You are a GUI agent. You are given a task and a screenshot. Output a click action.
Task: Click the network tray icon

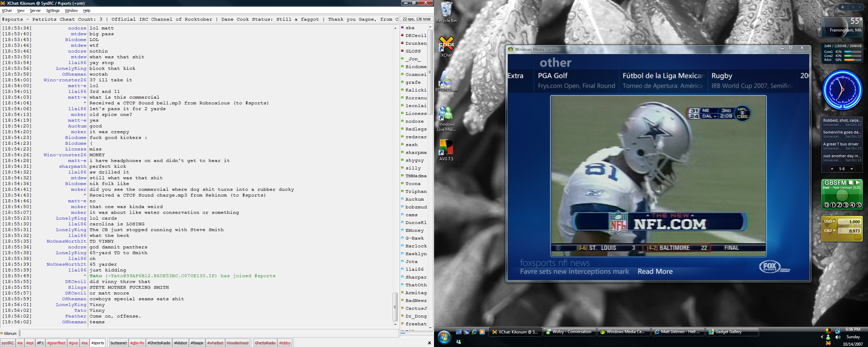point(838,331)
